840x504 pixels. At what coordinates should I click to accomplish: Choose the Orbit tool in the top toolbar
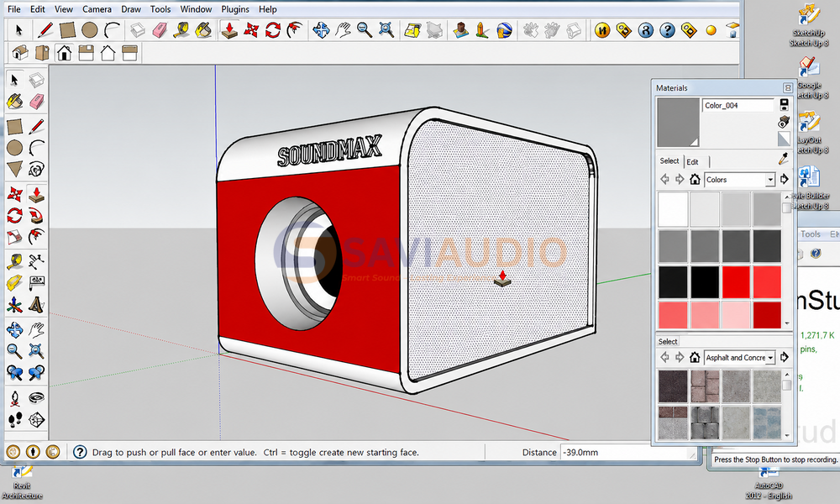tap(321, 30)
